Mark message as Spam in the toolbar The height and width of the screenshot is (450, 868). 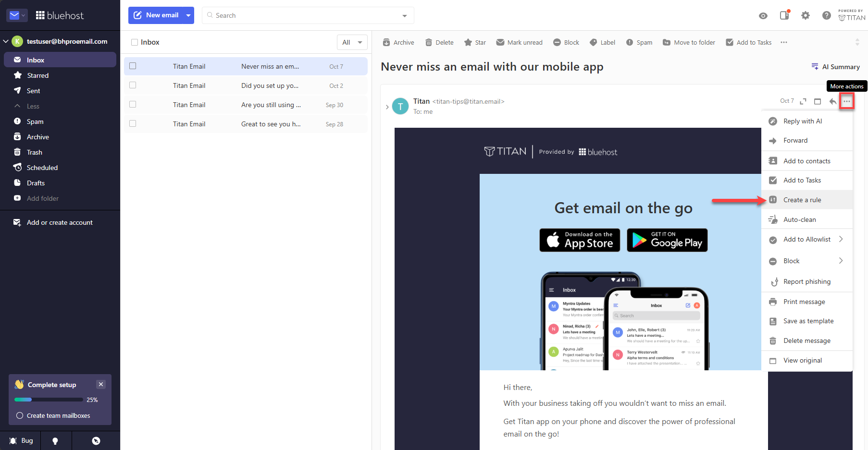[x=639, y=42]
